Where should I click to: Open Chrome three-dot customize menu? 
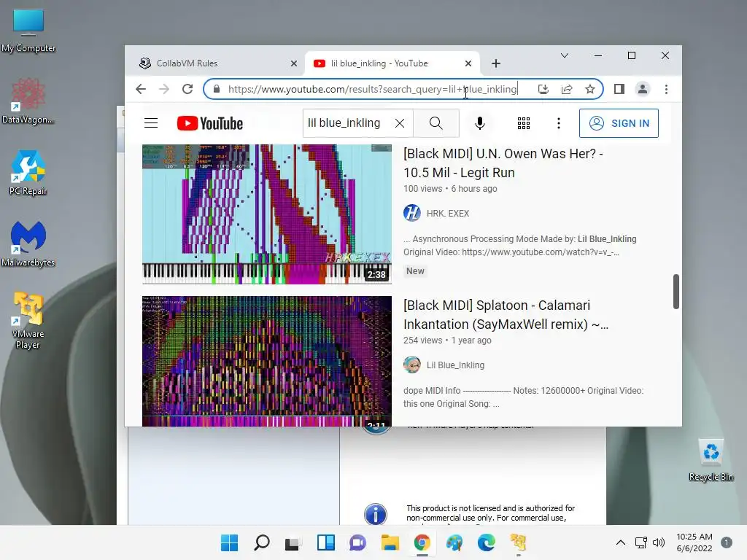[x=666, y=89]
